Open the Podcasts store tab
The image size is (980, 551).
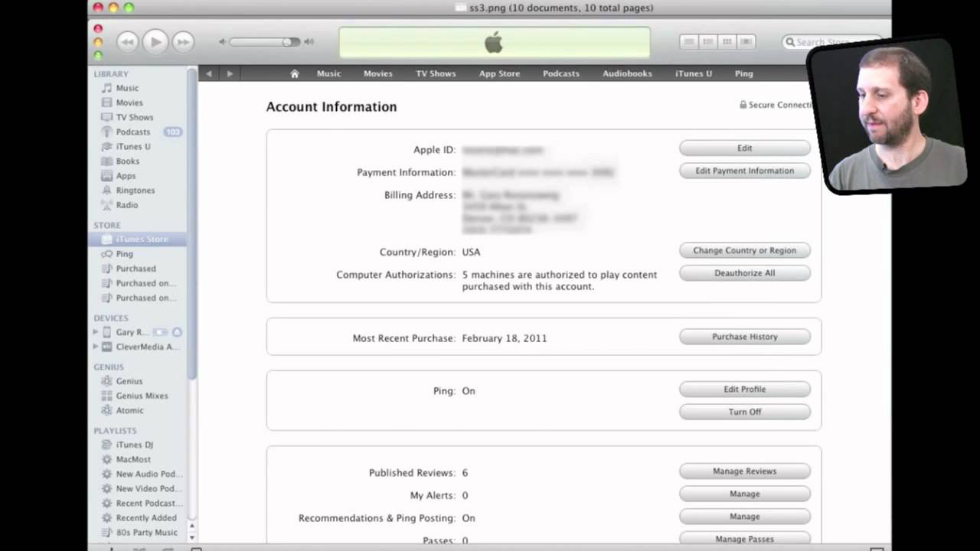pyautogui.click(x=560, y=73)
